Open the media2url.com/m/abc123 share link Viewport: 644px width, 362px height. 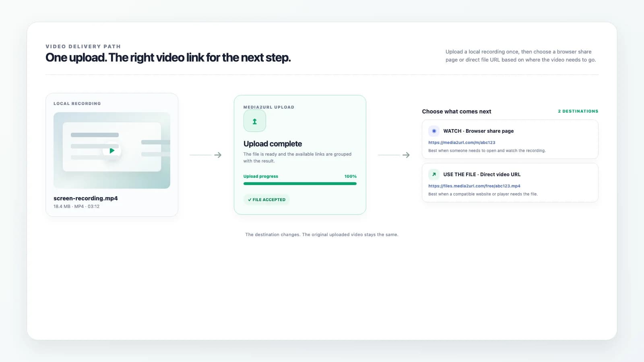[462, 142]
